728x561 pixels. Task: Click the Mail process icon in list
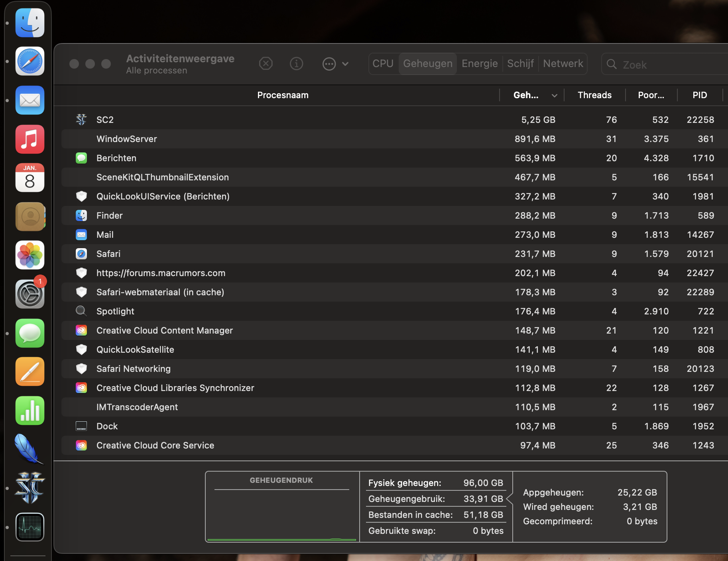tap(81, 235)
